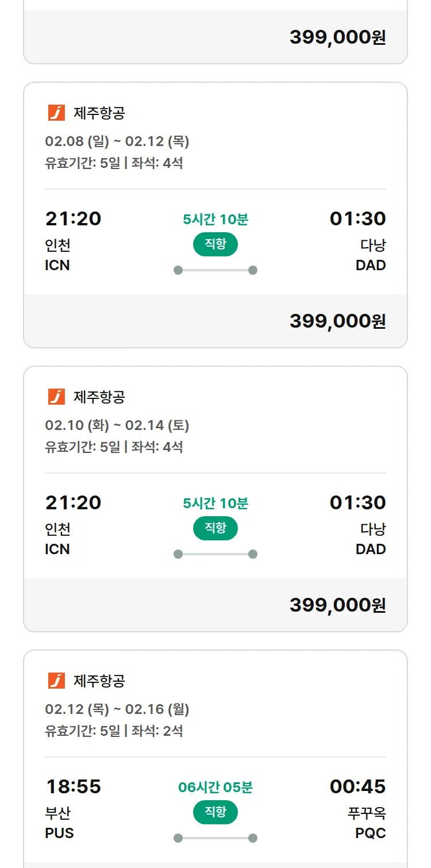
Task: Click the PQC airport code
Action: click(370, 833)
